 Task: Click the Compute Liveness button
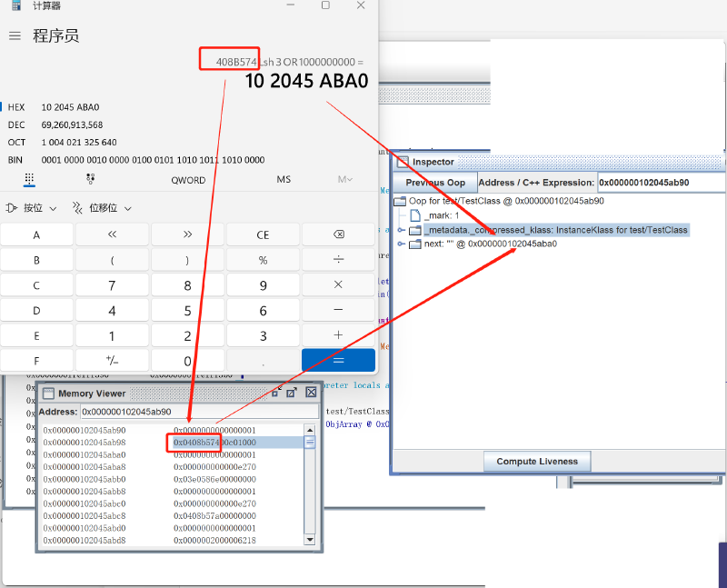coord(536,461)
